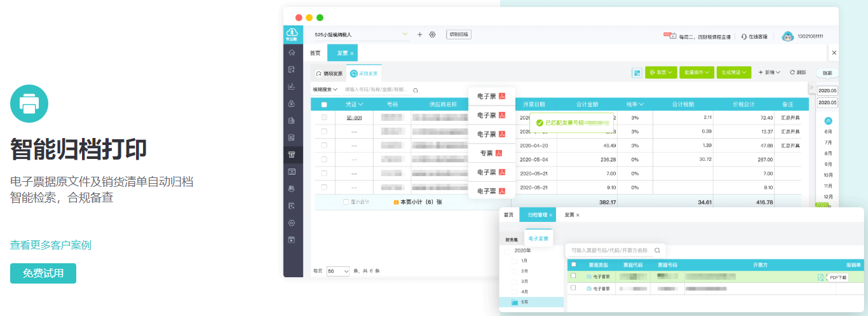Open the gear icon beside the company name
Image resolution: width=868 pixels, height=316 pixels.
[432, 34]
